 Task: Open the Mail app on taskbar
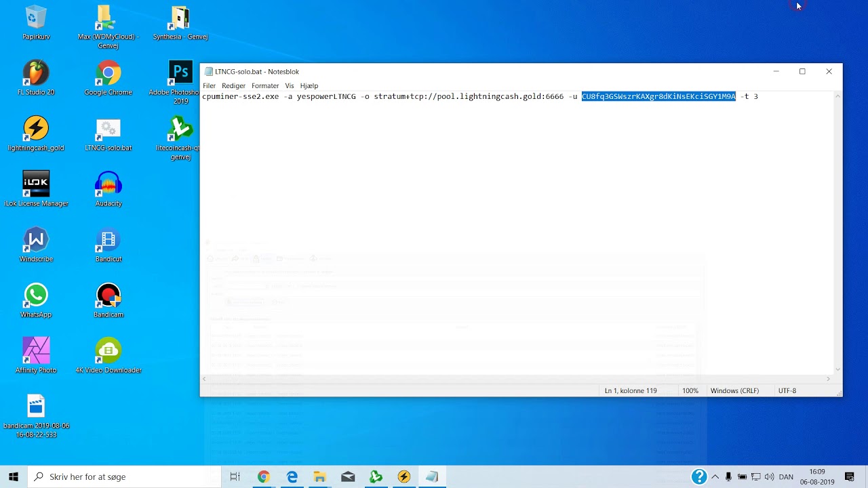pos(348,477)
